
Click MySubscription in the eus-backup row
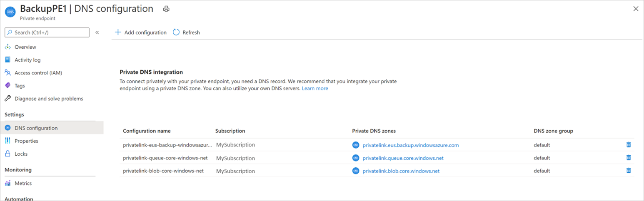click(x=235, y=145)
